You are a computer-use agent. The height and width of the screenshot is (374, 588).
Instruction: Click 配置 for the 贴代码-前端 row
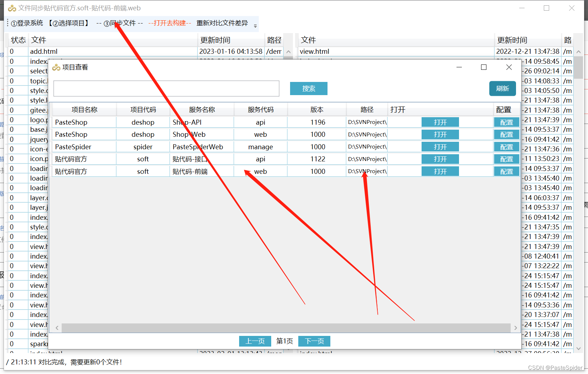pos(506,172)
